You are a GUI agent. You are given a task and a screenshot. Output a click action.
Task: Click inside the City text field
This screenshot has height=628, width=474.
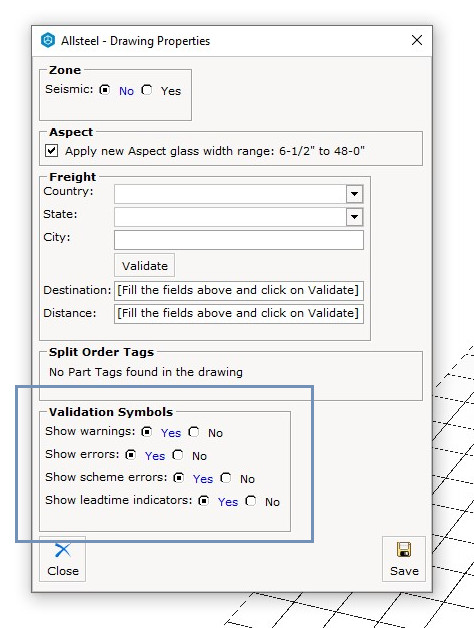pyautogui.click(x=239, y=240)
